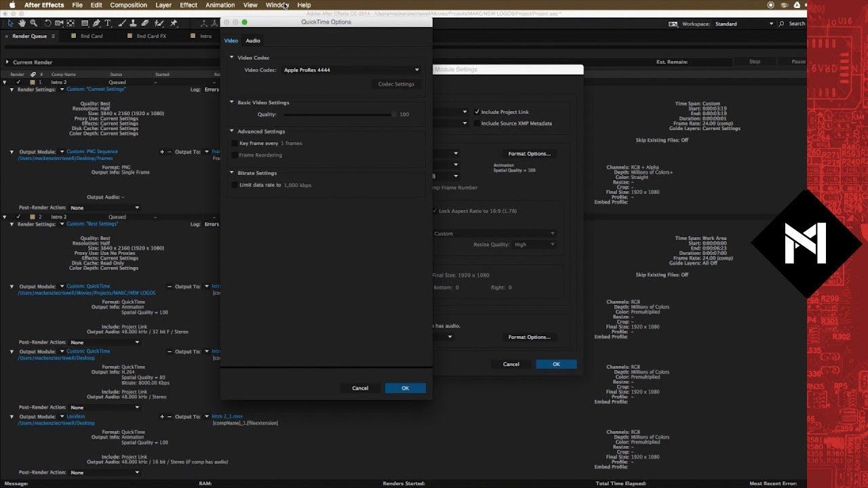Collapse the Basic Video Settings section

pyautogui.click(x=232, y=102)
